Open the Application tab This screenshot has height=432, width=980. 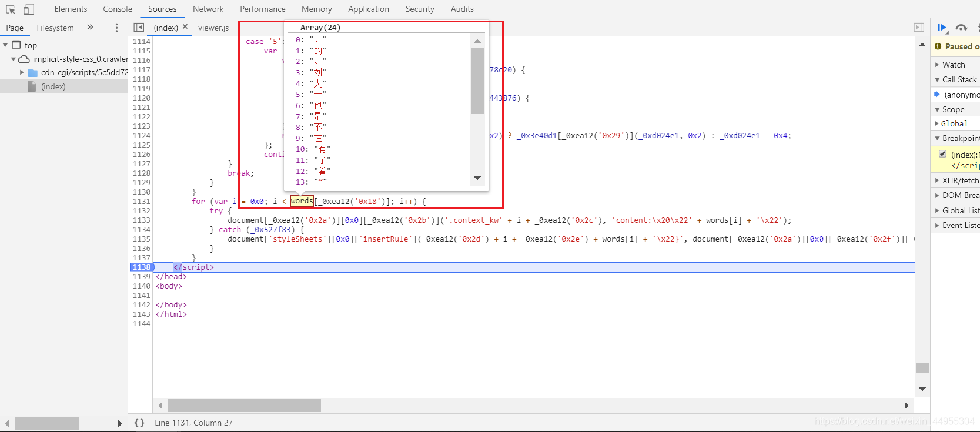pos(368,9)
